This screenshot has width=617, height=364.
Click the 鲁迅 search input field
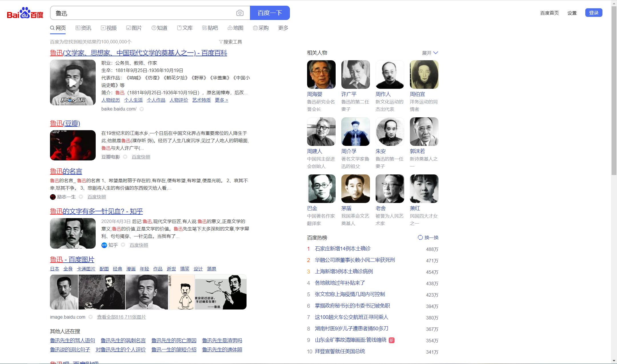(143, 13)
